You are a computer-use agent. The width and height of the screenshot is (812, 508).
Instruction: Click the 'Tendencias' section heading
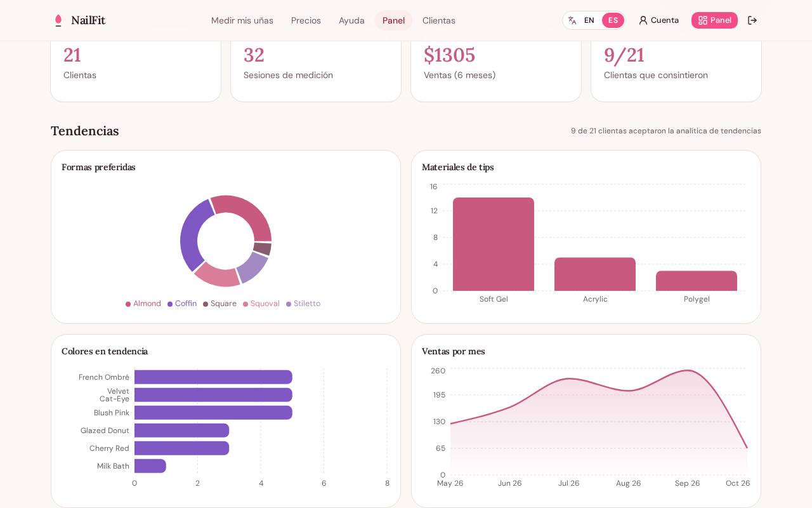coord(85,131)
